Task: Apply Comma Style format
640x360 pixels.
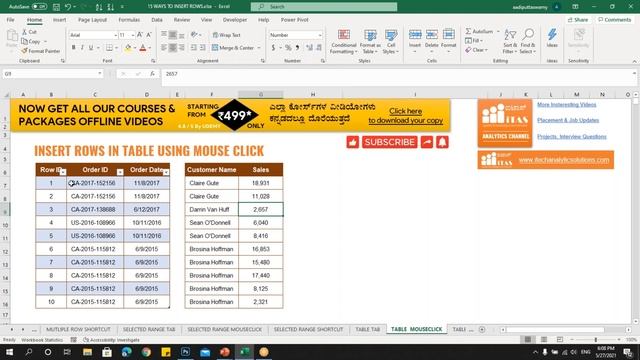Action: click(x=298, y=48)
